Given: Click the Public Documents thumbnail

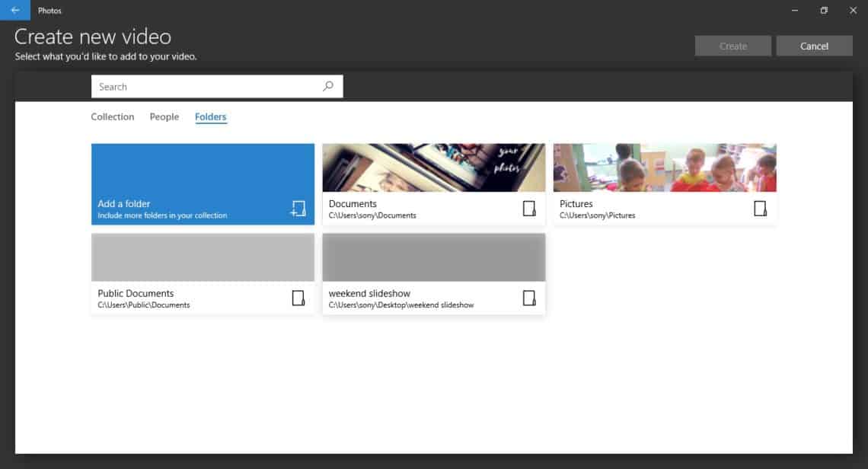Looking at the screenshot, I should click(203, 257).
